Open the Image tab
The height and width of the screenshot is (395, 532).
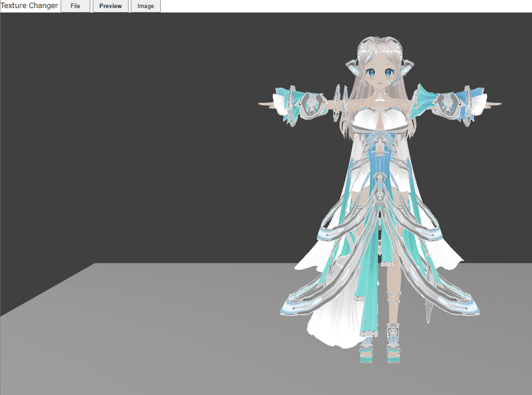click(146, 6)
